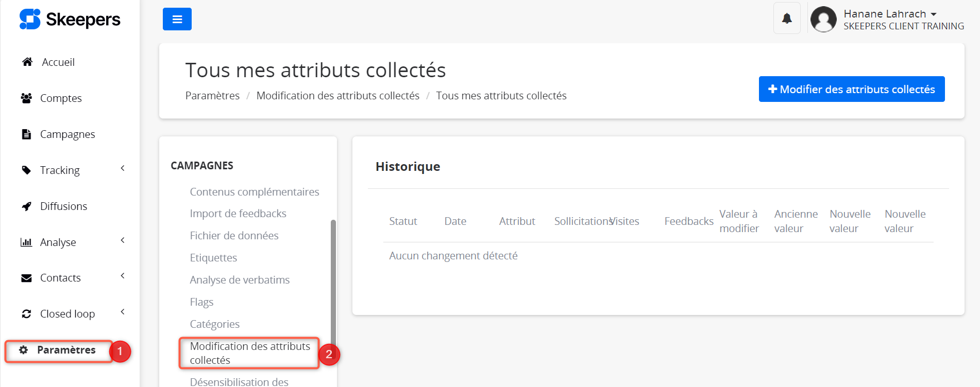The image size is (980, 387).
Task: Click the settings list scrollbar
Action: [x=333, y=288]
